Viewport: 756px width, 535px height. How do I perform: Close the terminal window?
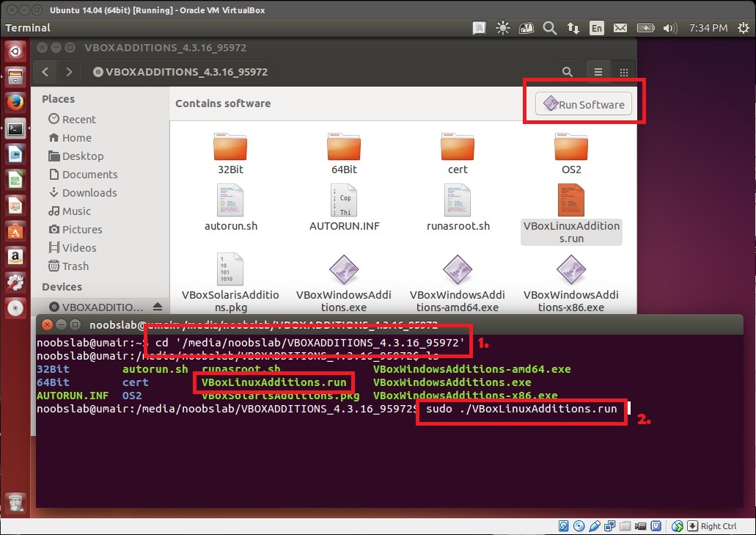coord(47,324)
